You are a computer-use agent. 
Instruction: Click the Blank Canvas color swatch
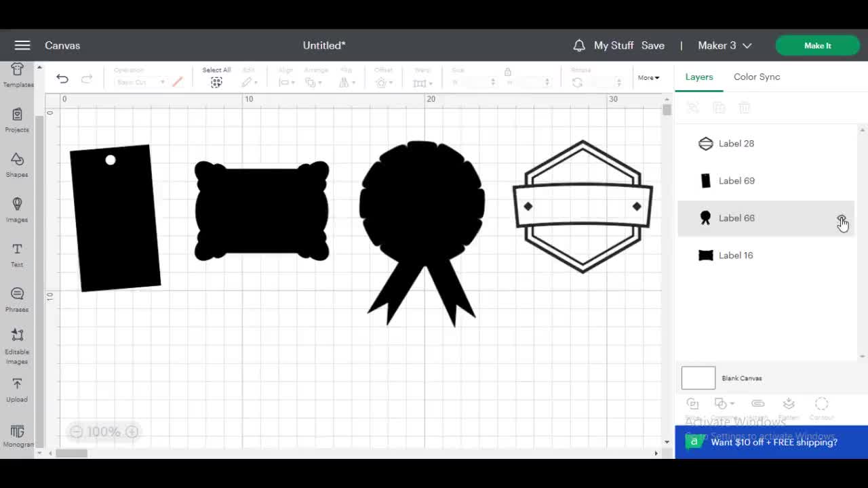pos(698,378)
